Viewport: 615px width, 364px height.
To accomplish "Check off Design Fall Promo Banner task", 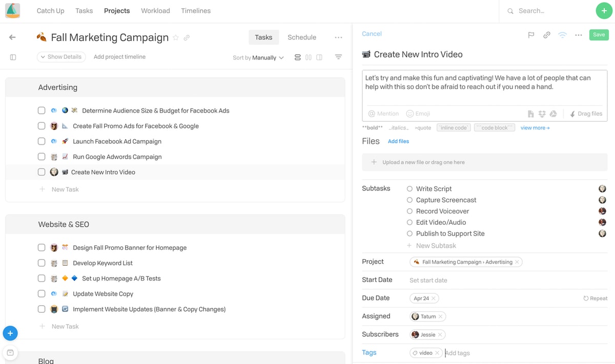I will pos(42,248).
